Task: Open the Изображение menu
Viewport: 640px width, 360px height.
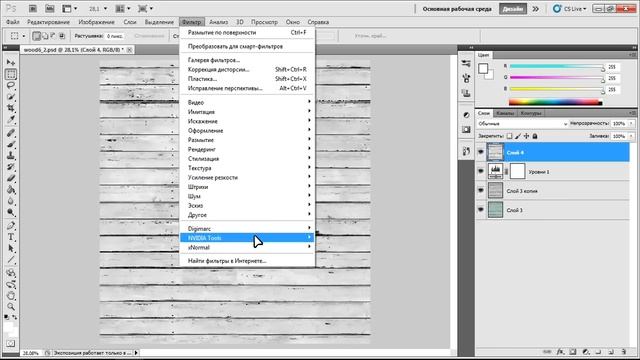Action: pos(96,22)
